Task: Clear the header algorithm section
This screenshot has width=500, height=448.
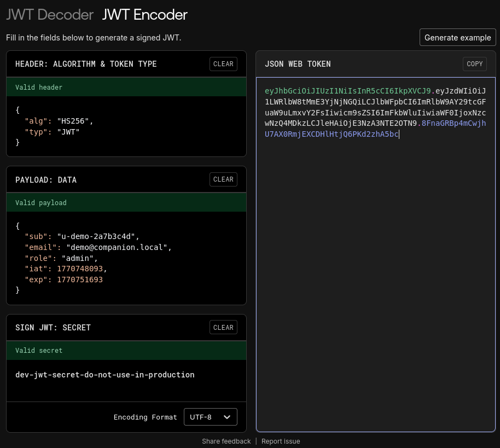Action: pos(223,64)
